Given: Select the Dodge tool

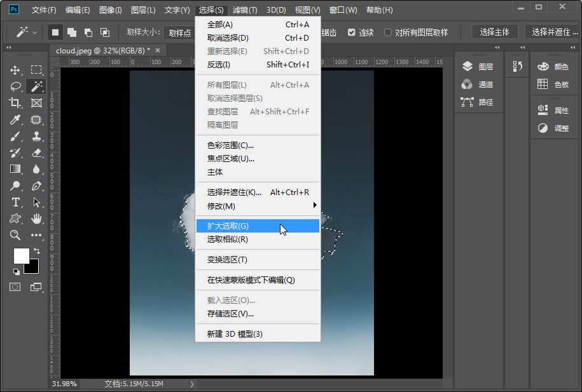Looking at the screenshot, I should tap(15, 186).
